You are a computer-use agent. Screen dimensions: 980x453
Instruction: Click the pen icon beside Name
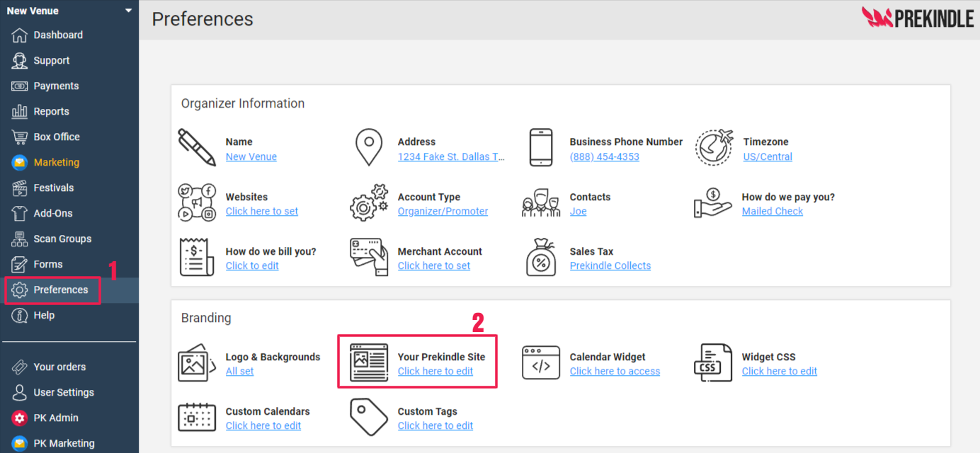196,147
